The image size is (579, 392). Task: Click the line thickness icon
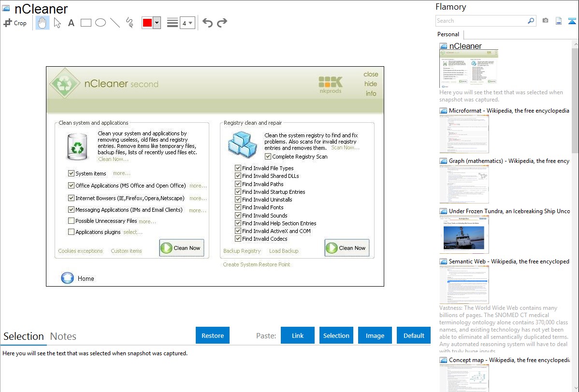click(x=173, y=23)
